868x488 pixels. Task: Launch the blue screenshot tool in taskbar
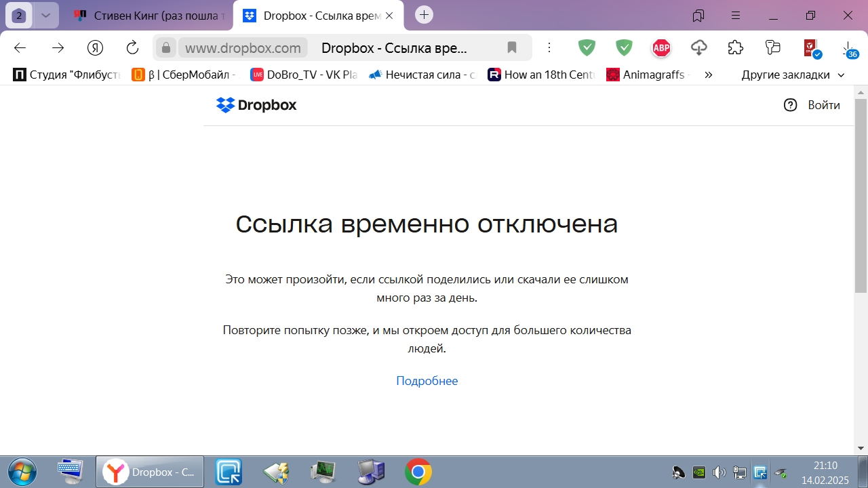click(x=229, y=472)
